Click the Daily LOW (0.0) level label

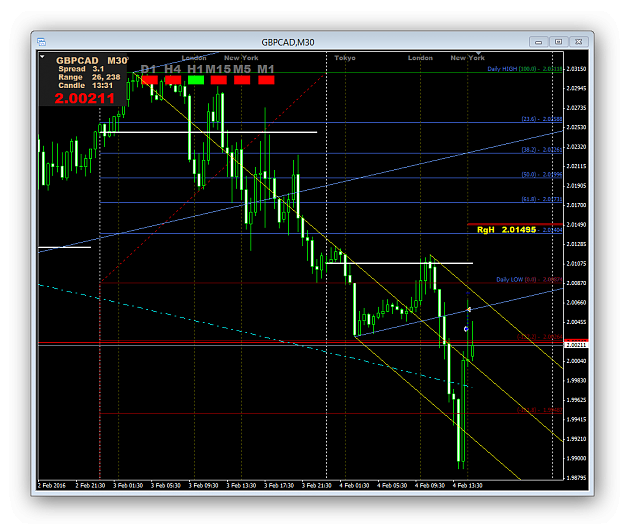529,279
